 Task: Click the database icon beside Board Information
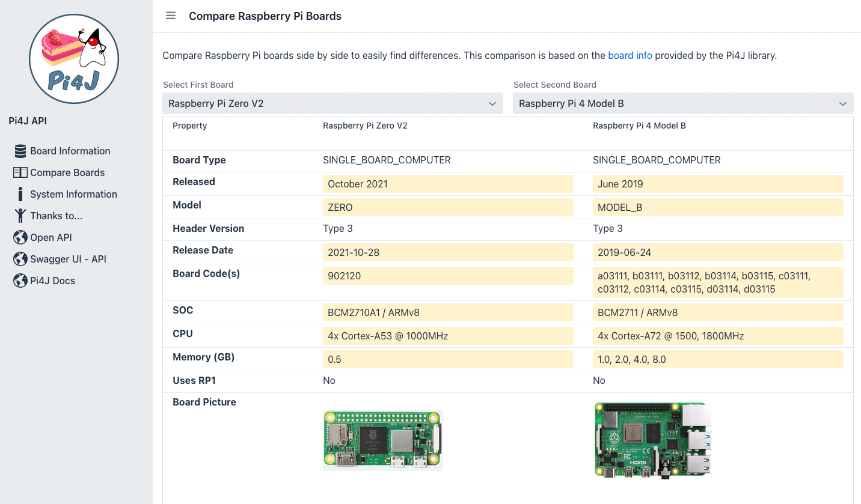(x=20, y=151)
